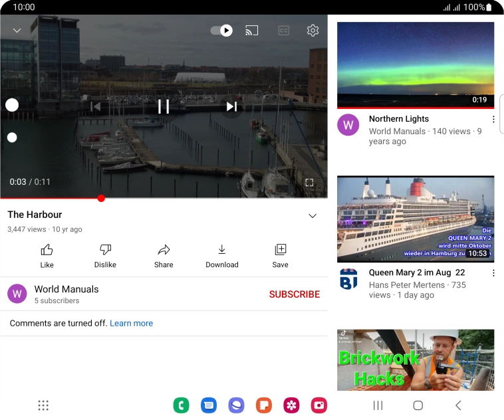Minimize the video player with chevron
The image size is (504, 420).
17,31
